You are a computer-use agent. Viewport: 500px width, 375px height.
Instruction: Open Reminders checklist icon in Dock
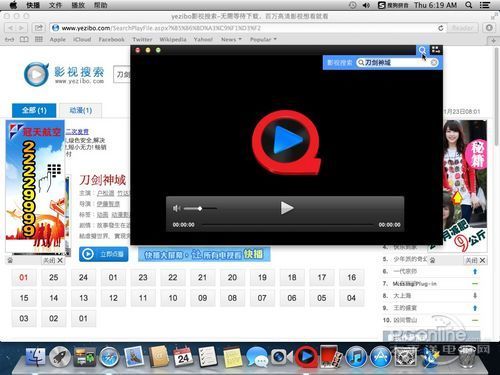[x=208, y=357]
